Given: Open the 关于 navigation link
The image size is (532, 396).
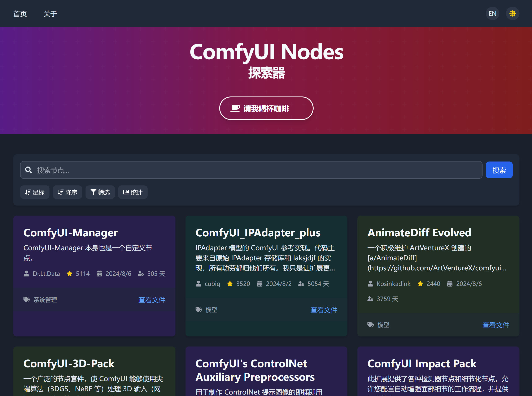Looking at the screenshot, I should (x=50, y=14).
